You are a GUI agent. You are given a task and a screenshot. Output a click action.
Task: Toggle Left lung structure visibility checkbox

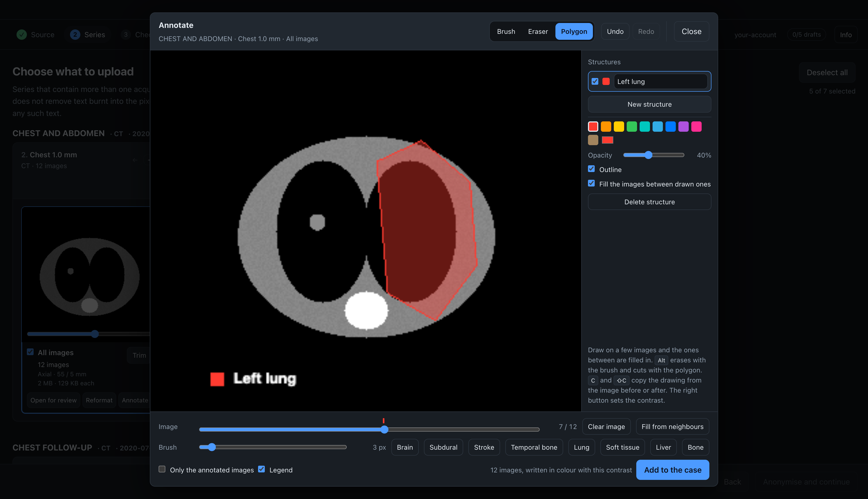(595, 82)
